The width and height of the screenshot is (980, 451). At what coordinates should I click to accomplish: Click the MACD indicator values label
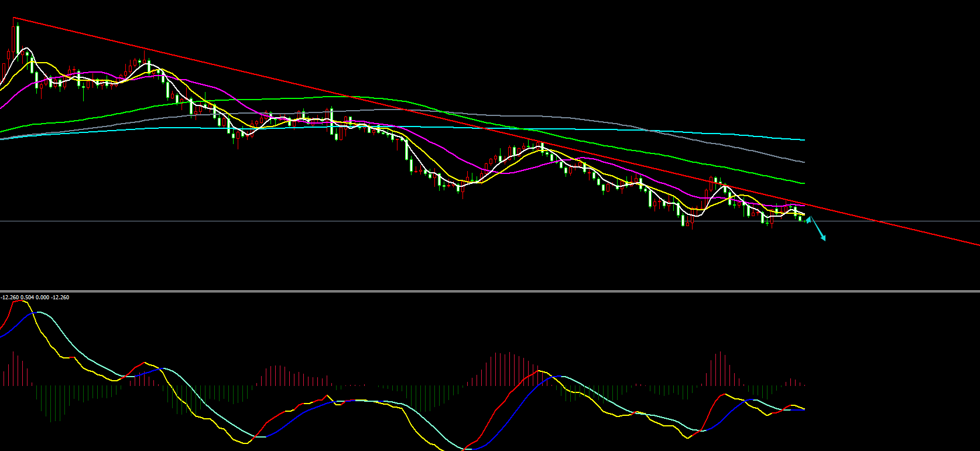tap(35, 298)
